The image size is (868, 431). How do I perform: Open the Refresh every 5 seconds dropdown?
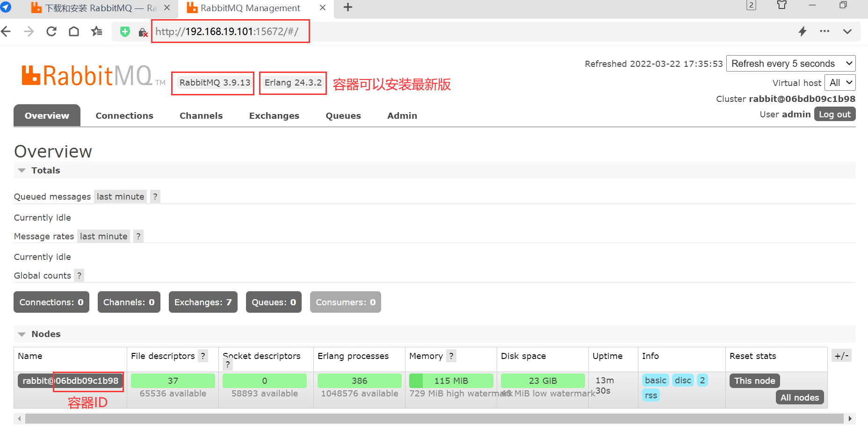[x=791, y=64]
